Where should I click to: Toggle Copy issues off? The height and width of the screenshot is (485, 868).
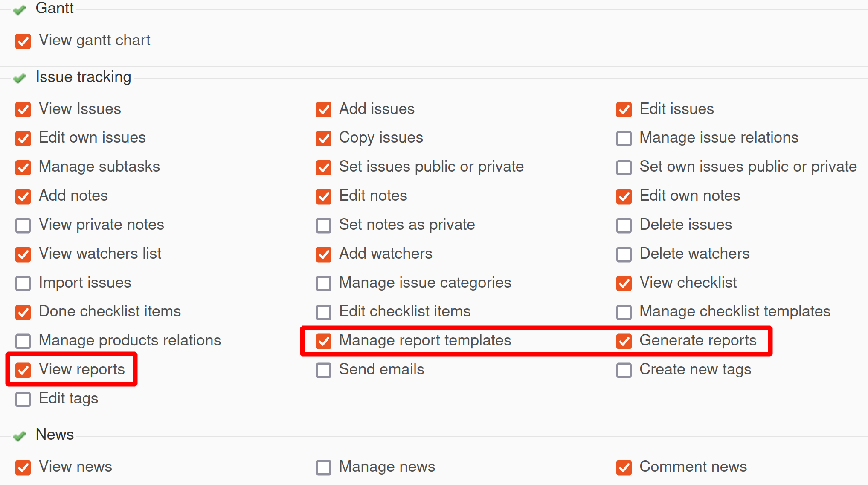pyautogui.click(x=324, y=138)
